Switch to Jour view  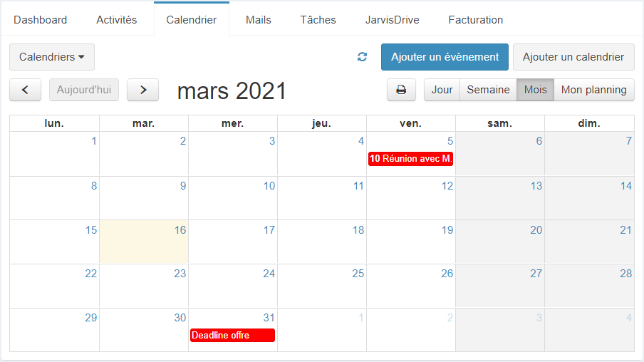click(x=442, y=90)
